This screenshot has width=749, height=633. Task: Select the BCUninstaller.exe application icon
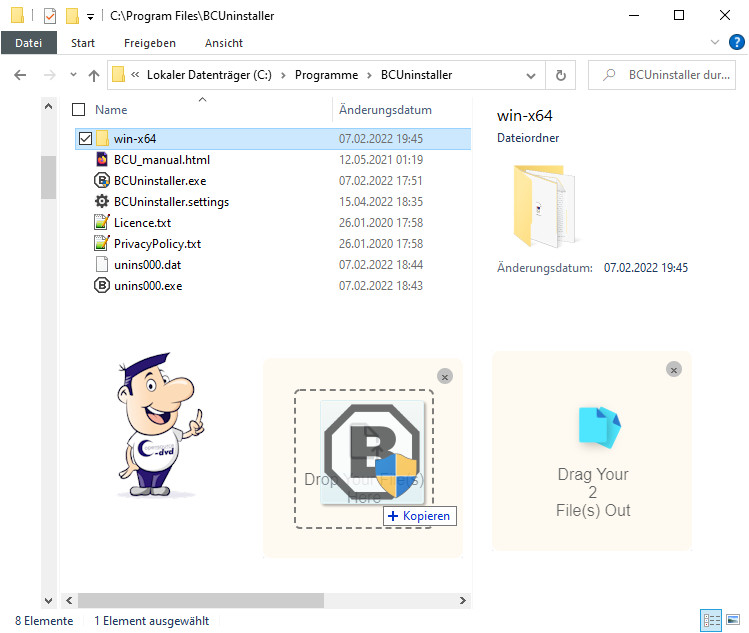point(101,181)
